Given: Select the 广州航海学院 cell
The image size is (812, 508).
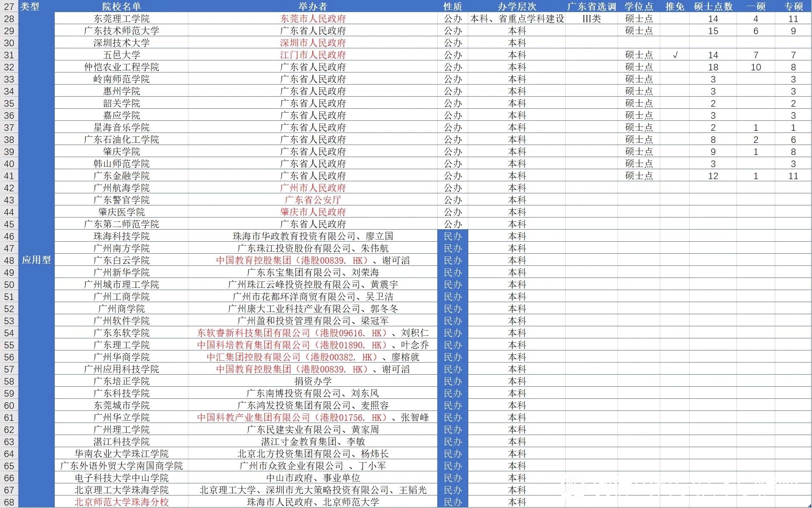Looking at the screenshot, I should pos(122,188).
